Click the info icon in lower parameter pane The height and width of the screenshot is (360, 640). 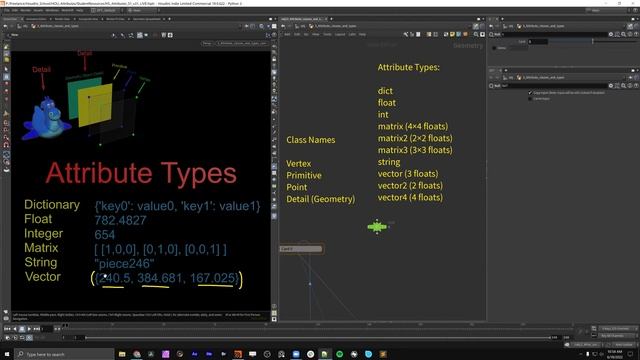(x=630, y=86)
